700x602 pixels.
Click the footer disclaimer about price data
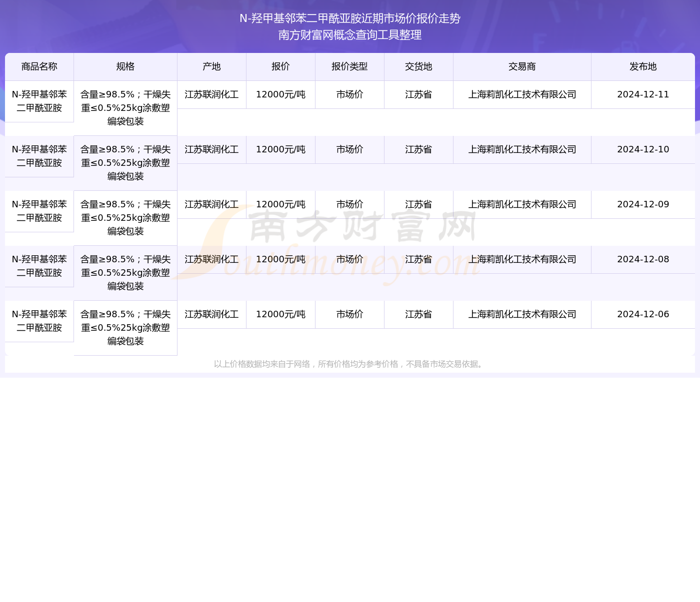[x=349, y=364]
